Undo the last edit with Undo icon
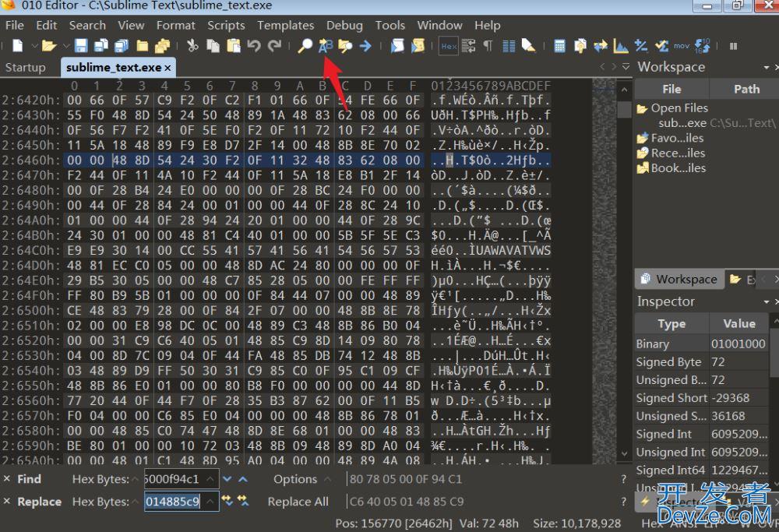 click(254, 46)
